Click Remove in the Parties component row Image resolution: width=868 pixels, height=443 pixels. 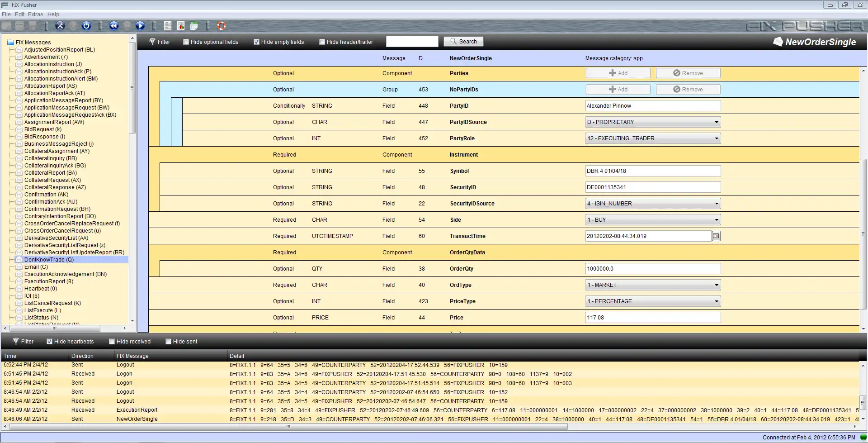(x=688, y=73)
